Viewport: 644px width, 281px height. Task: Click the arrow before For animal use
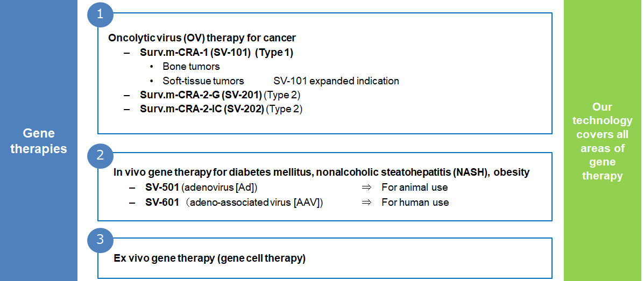pyautogui.click(x=366, y=188)
